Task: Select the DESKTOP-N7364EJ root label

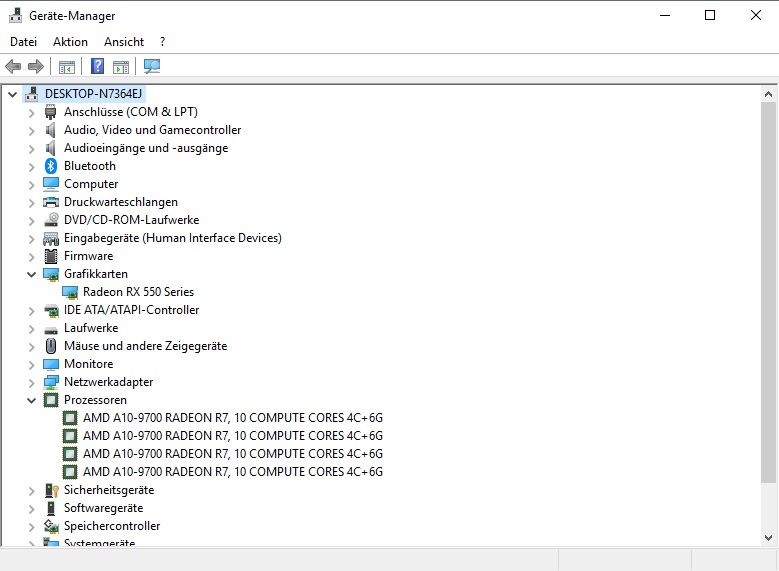Action: [93, 94]
